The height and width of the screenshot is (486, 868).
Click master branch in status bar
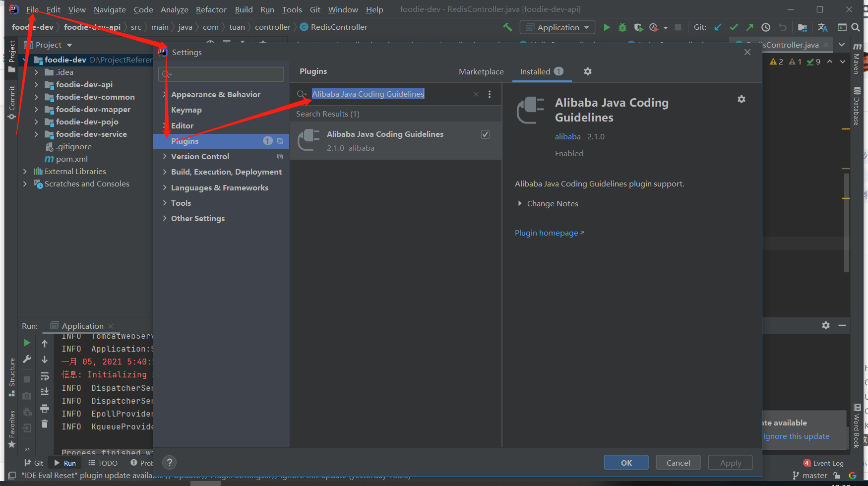809,476
